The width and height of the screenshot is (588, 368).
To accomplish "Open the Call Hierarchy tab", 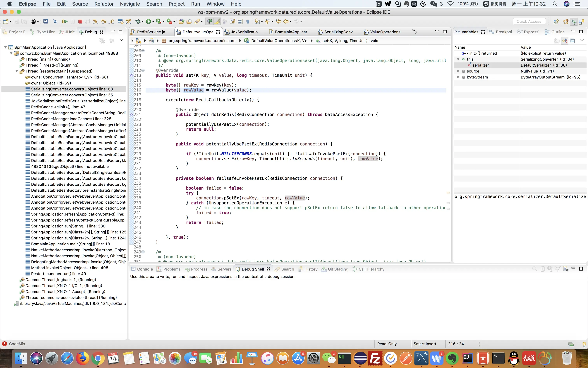I will point(368,269).
